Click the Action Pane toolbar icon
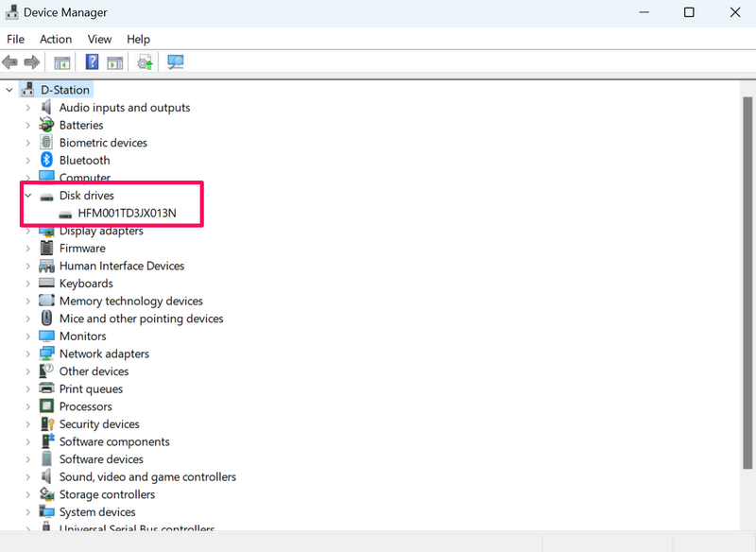Viewport: 756px width, 552px height. click(x=114, y=62)
